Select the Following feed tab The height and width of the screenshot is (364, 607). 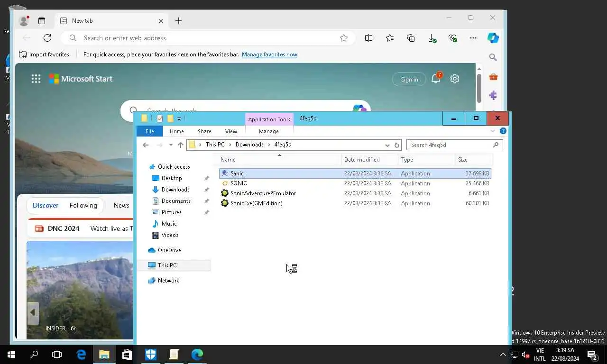(x=83, y=205)
